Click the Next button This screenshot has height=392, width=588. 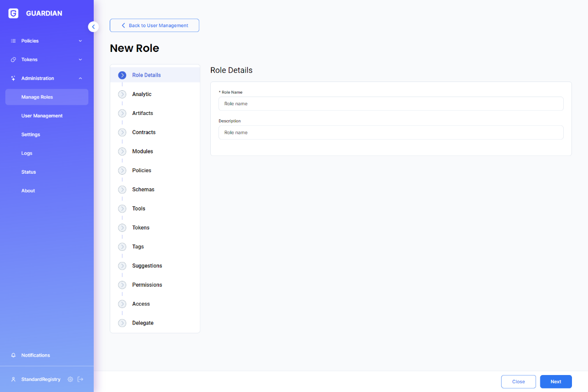[556, 382]
